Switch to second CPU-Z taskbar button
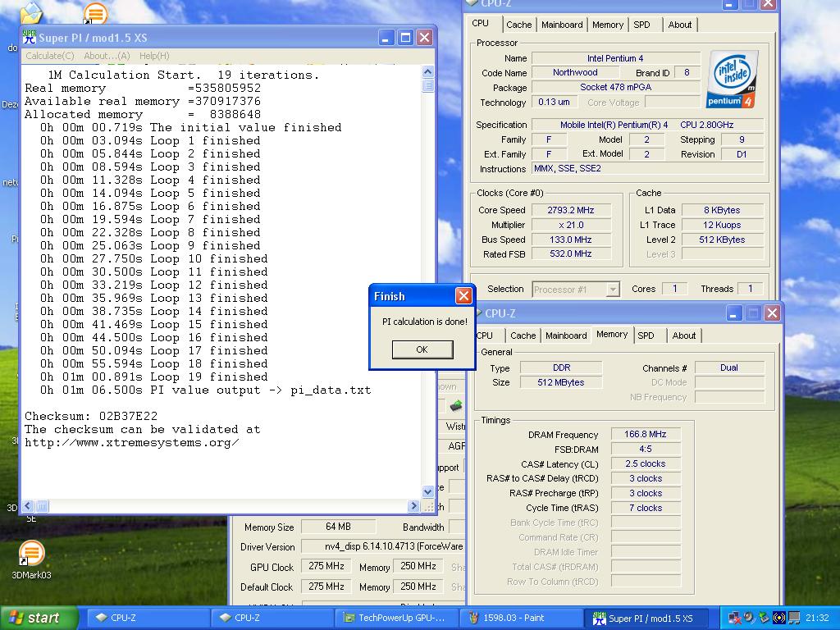 273,618
